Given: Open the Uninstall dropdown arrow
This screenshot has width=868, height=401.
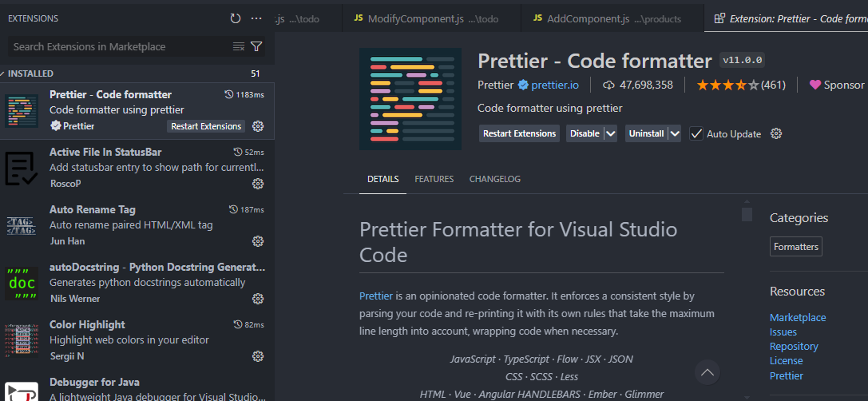Looking at the screenshot, I should coord(674,133).
